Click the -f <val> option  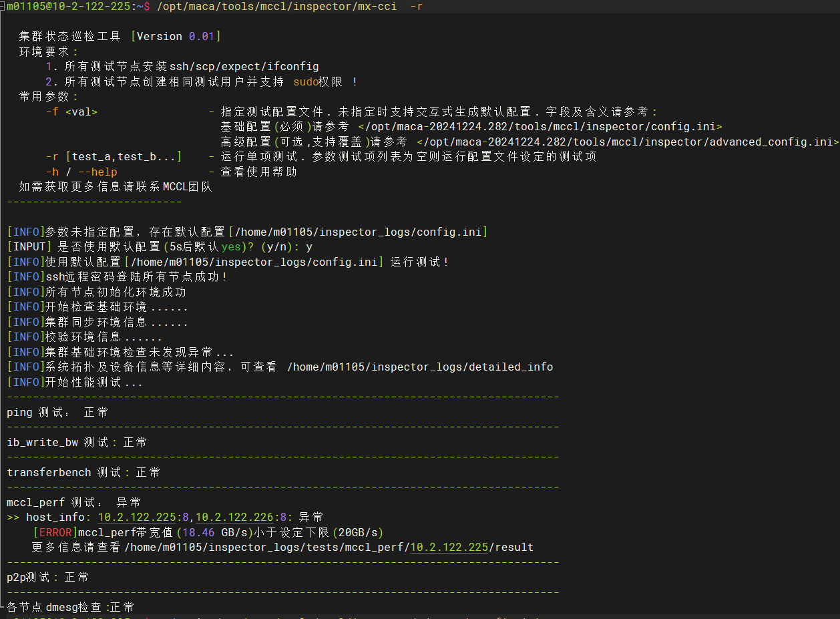71,112
